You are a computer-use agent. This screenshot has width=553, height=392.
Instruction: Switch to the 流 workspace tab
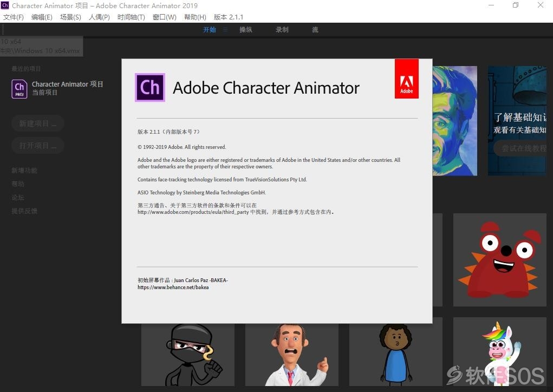pos(315,30)
